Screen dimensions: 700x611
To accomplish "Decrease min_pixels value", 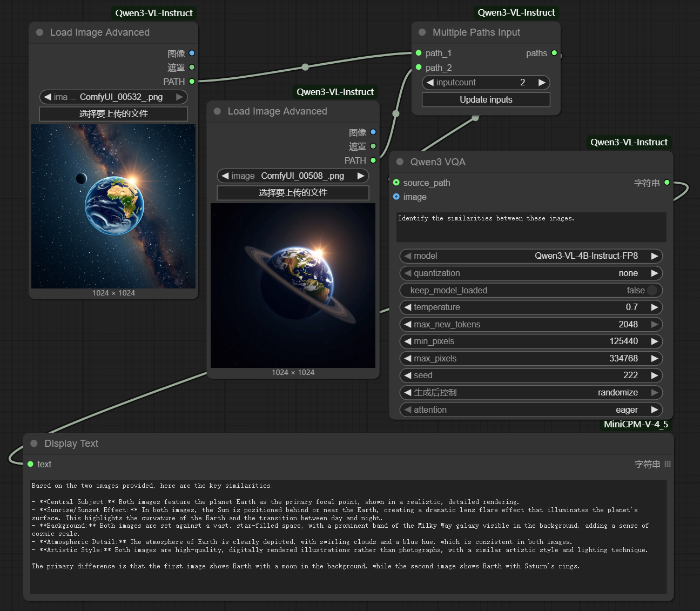I will click(x=408, y=341).
